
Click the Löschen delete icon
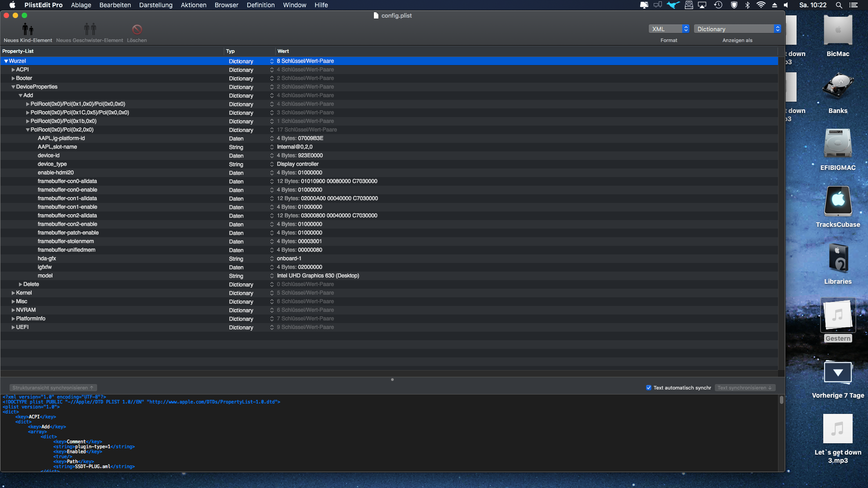(x=137, y=29)
